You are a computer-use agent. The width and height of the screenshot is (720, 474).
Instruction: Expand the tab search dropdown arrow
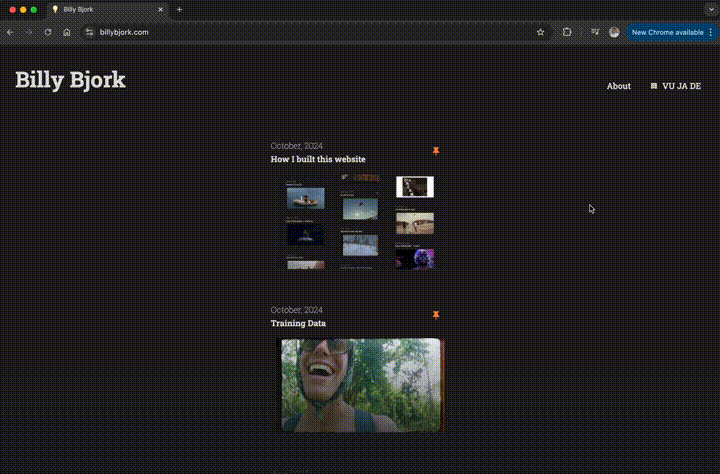(708, 9)
